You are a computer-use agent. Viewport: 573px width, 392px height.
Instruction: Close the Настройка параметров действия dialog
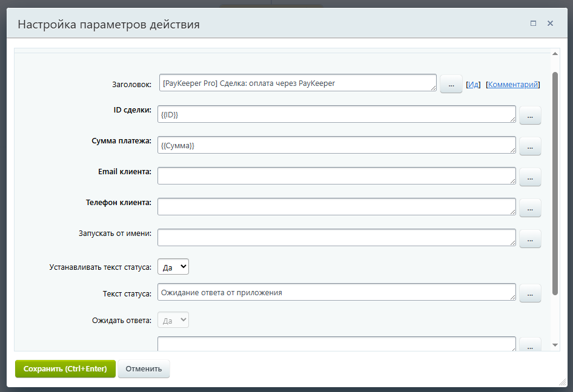pyautogui.click(x=550, y=24)
